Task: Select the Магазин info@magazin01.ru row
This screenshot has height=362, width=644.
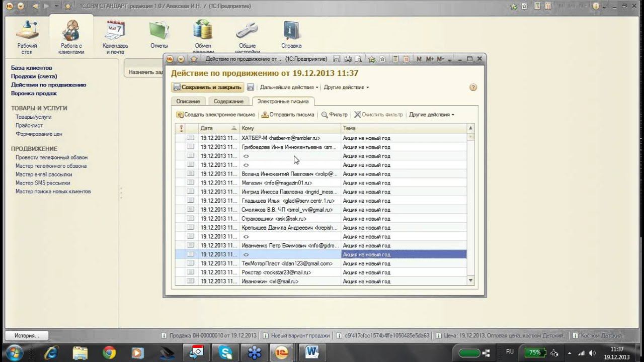Action: point(321,183)
